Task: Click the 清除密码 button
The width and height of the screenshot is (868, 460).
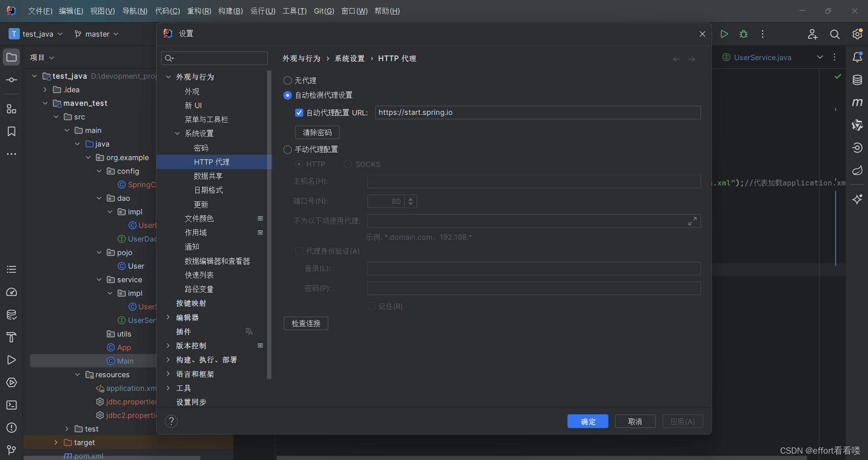Action: (x=317, y=133)
